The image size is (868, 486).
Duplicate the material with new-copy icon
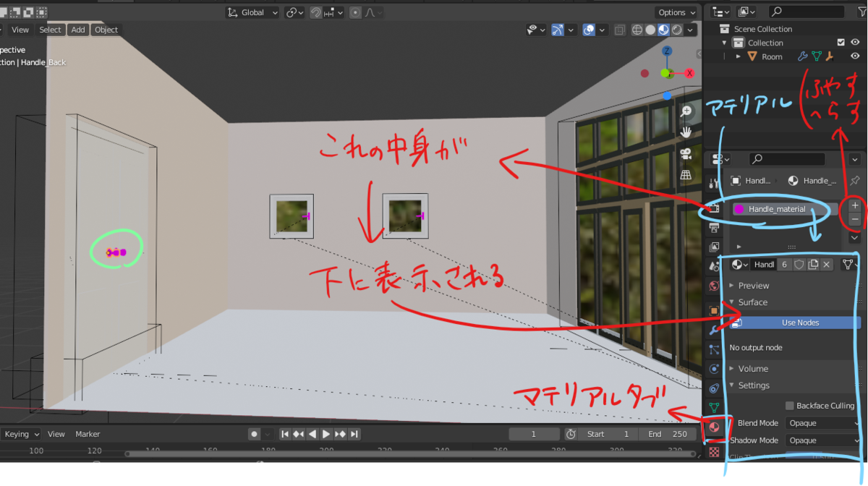pos(813,265)
